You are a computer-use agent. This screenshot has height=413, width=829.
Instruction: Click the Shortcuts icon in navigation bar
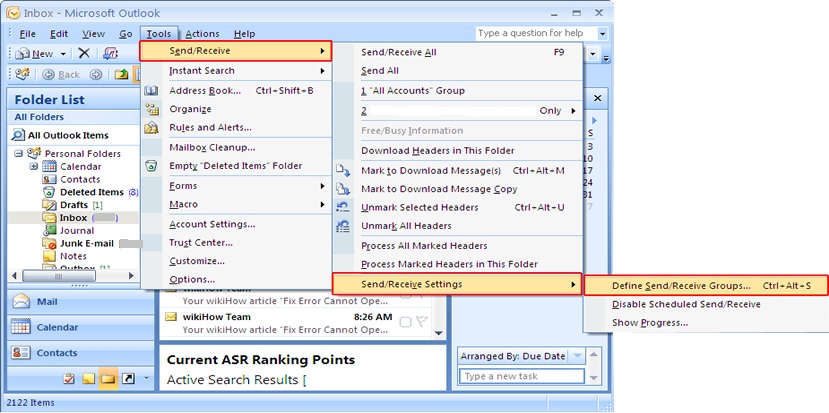128,379
